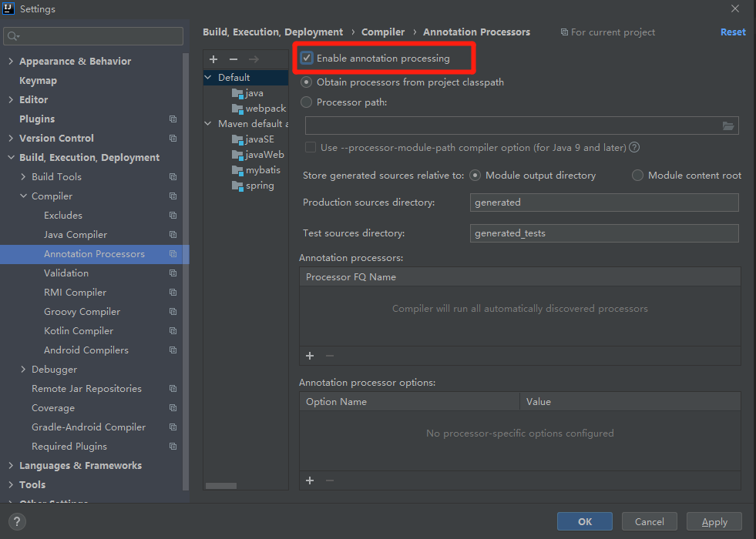The width and height of the screenshot is (756, 539).
Task: Collapse the Compiler node
Action: (x=23, y=196)
